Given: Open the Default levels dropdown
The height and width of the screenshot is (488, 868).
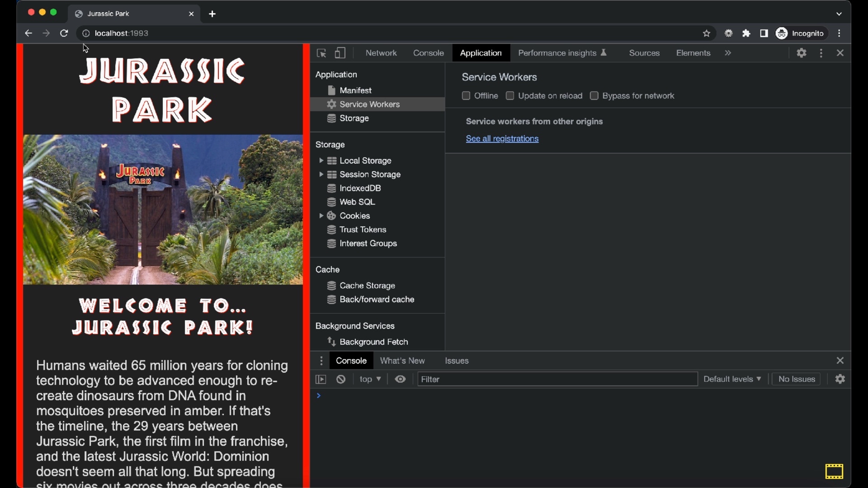Looking at the screenshot, I should pos(732,379).
